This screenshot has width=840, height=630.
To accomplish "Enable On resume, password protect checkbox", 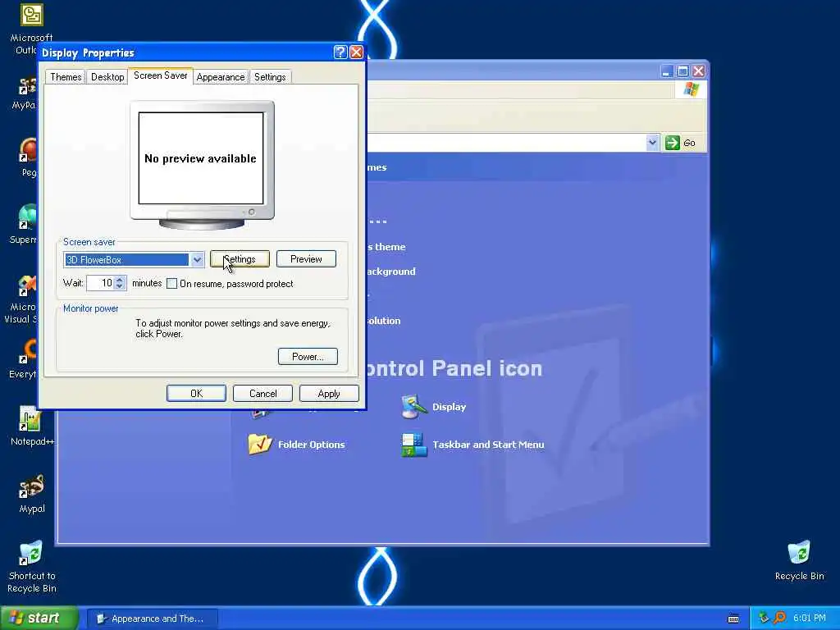I will tap(172, 283).
